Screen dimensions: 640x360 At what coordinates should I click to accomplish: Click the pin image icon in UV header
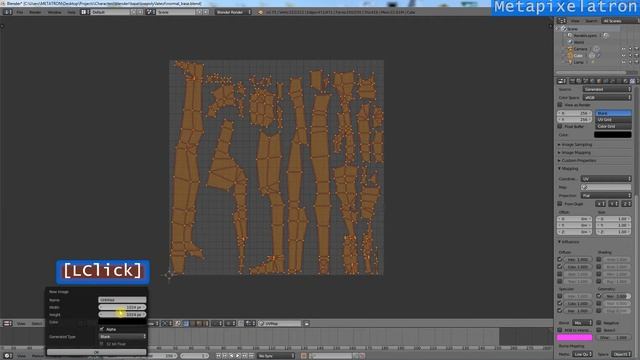tap(307, 323)
